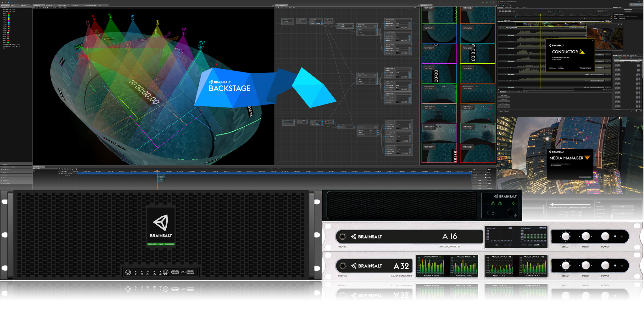Screen dimensions: 644x314
Task: Click the round power button on the server front panel
Action: 128,272
